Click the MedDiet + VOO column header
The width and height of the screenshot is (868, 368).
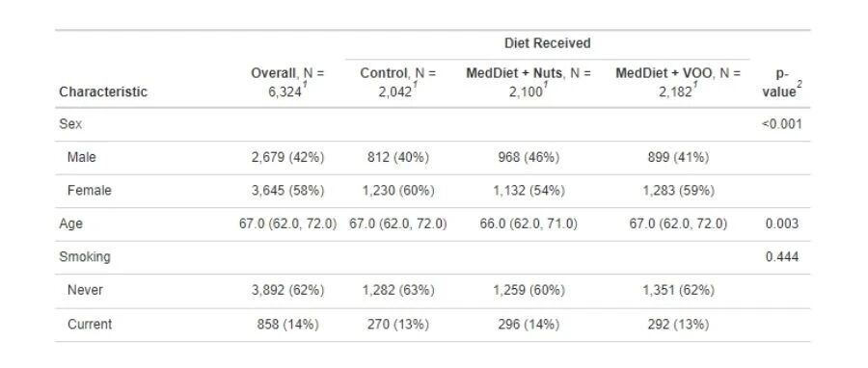coord(678,82)
